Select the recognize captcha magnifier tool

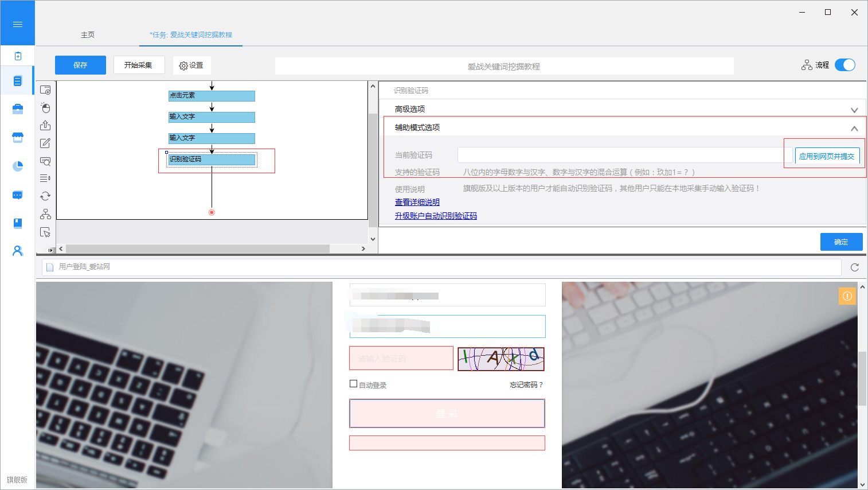pos(45,161)
